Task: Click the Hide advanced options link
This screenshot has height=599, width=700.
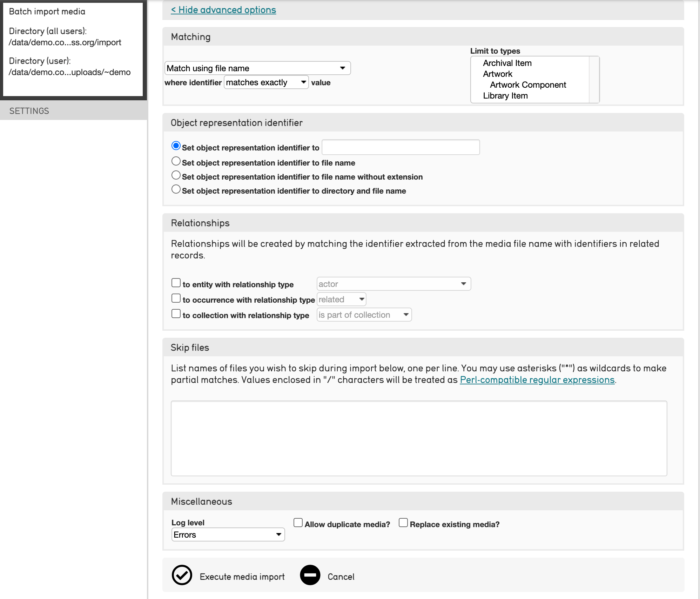Action: [223, 10]
